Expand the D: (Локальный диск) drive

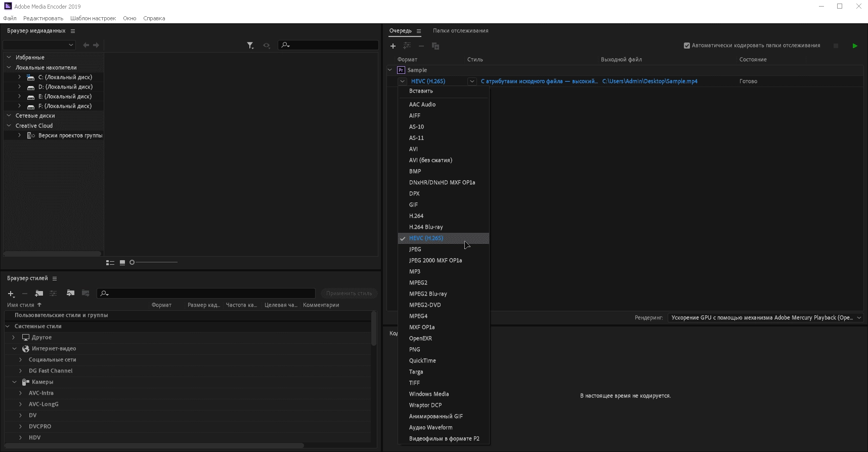tap(19, 87)
